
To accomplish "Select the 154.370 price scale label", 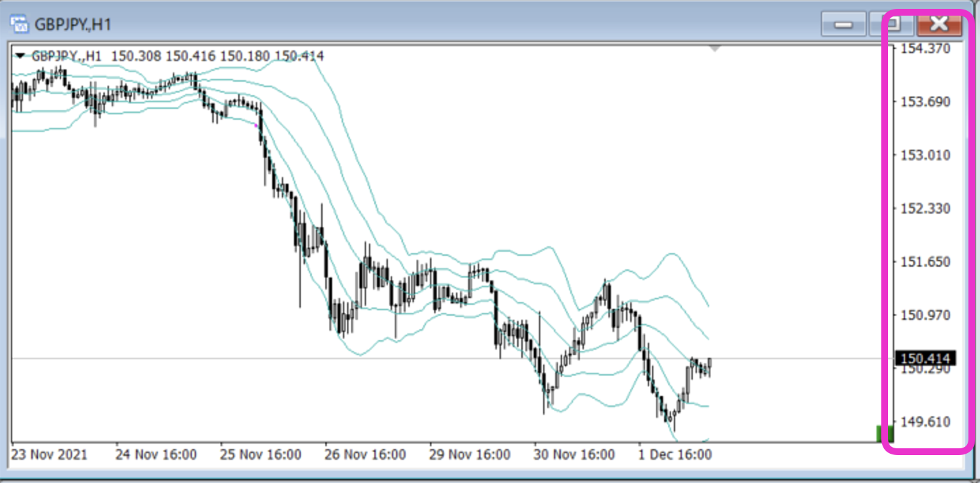I will 926,49.
